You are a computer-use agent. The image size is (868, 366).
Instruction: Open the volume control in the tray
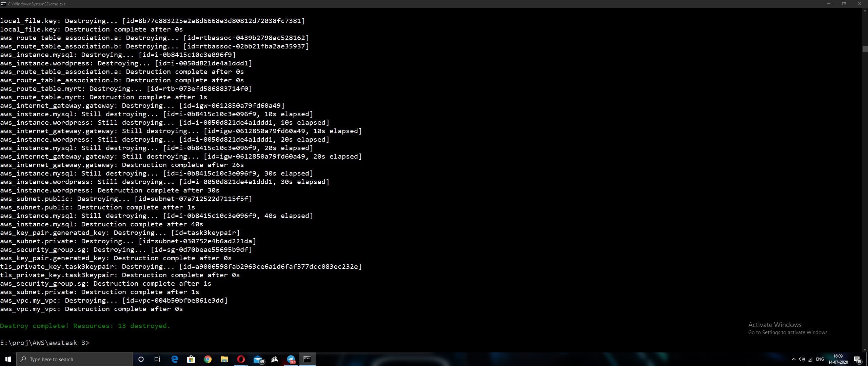tap(802, 359)
